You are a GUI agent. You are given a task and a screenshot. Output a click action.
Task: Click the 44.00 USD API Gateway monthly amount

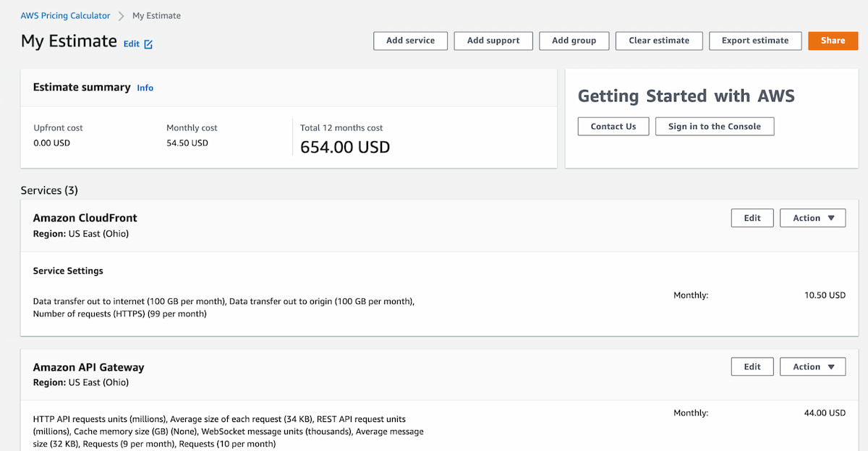825,413
